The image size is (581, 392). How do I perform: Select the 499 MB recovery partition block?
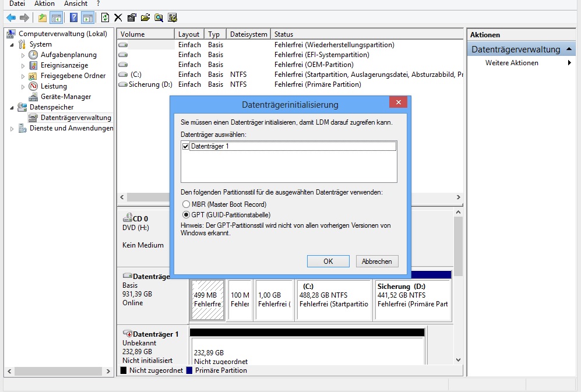[208, 300]
